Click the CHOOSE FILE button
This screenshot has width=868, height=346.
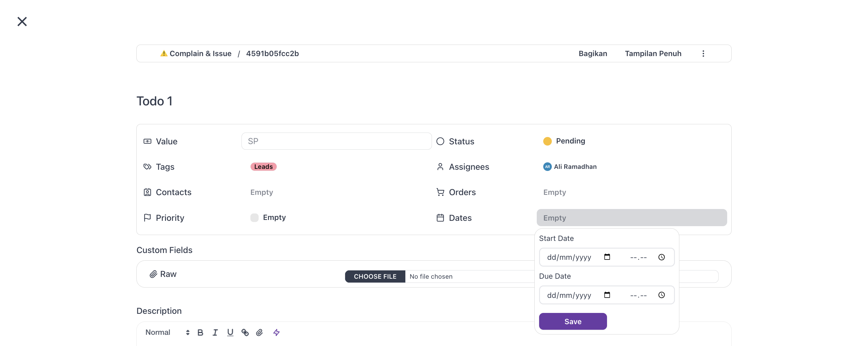coord(375,276)
